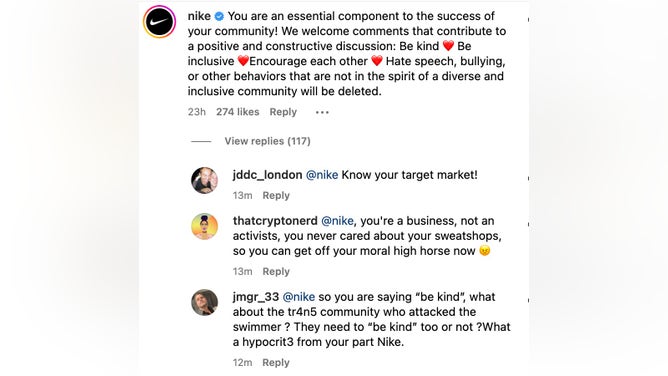Click the @nike mention in jmgr_33's comment

click(299, 297)
